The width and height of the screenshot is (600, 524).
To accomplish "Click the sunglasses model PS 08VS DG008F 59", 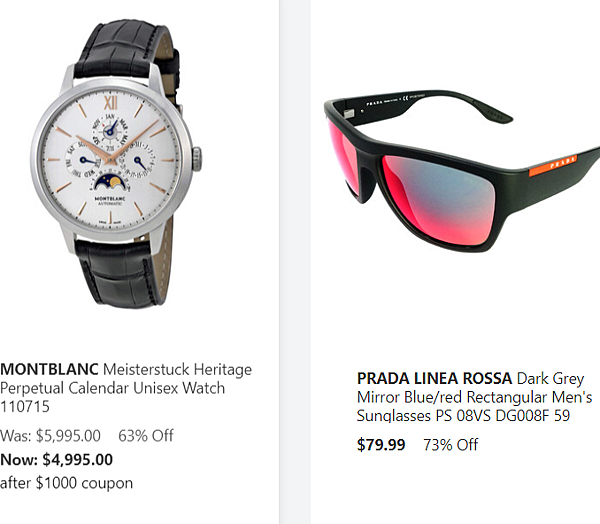I will click(502, 416).
